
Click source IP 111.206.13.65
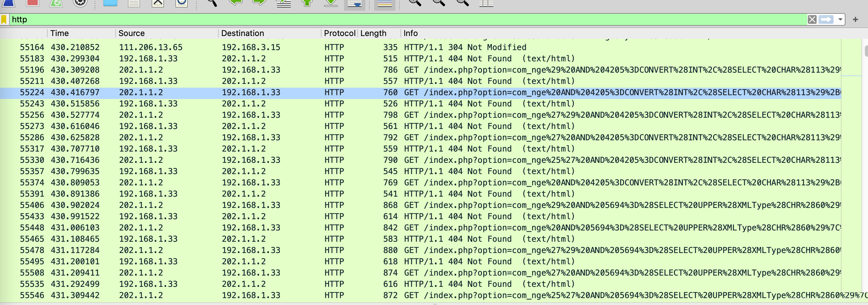click(x=151, y=47)
